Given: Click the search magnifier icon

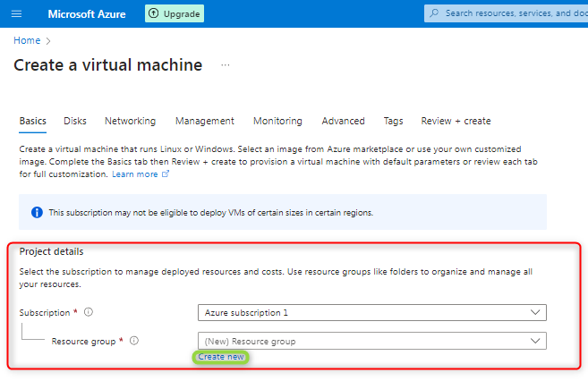Looking at the screenshot, I should [x=434, y=13].
